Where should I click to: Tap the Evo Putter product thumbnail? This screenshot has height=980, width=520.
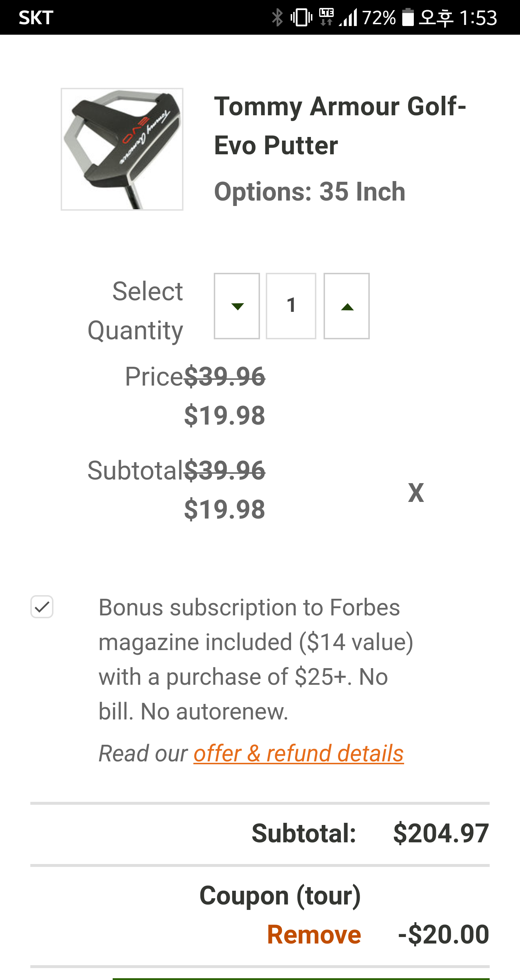pos(122,149)
